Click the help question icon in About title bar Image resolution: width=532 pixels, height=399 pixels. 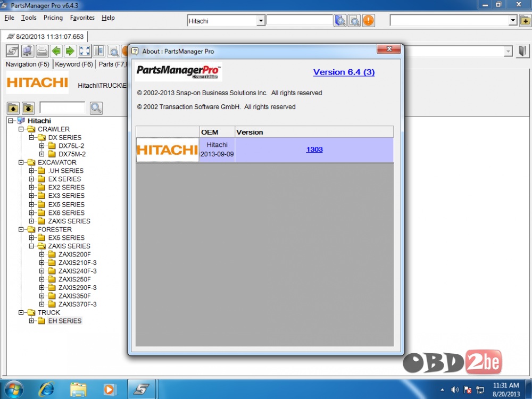pyautogui.click(x=135, y=51)
